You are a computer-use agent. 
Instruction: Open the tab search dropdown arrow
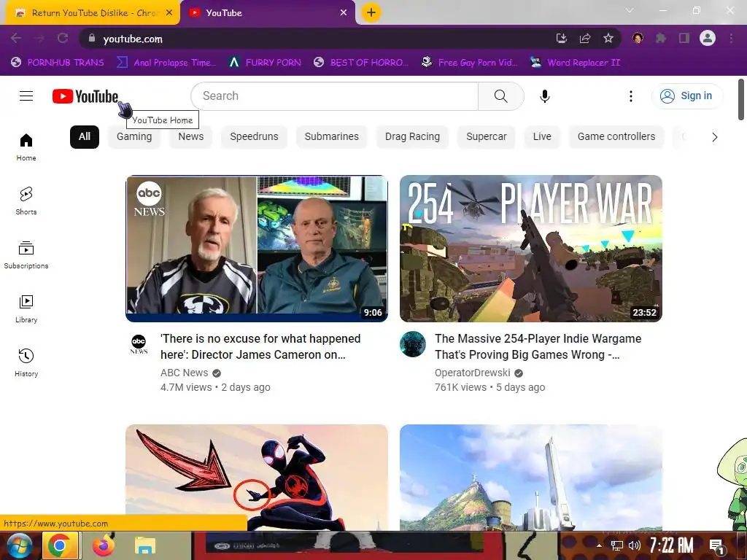tap(630, 10)
